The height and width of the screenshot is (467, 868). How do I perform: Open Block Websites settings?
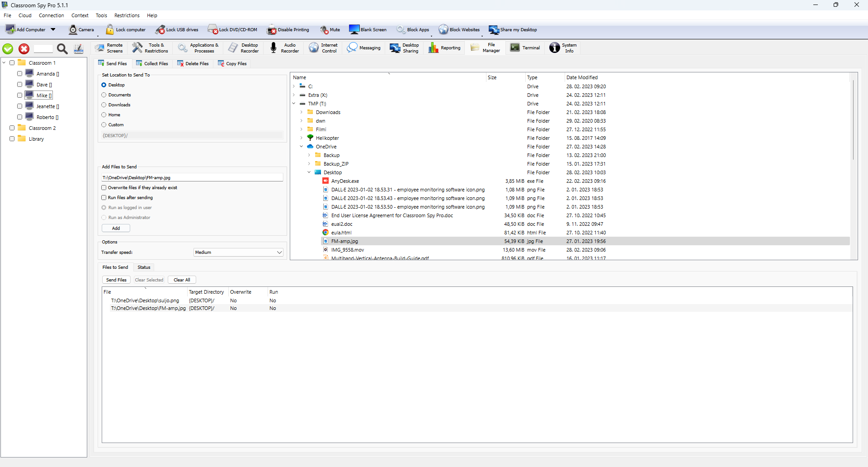(459, 29)
